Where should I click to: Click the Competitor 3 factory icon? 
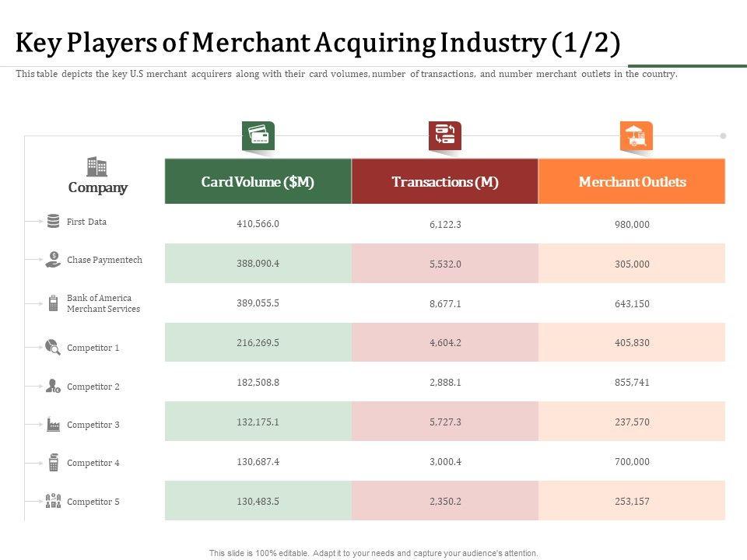click(x=53, y=425)
